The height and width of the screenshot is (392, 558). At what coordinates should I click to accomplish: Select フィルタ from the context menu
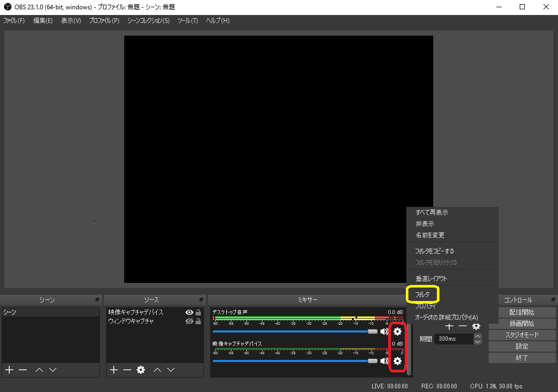423,294
